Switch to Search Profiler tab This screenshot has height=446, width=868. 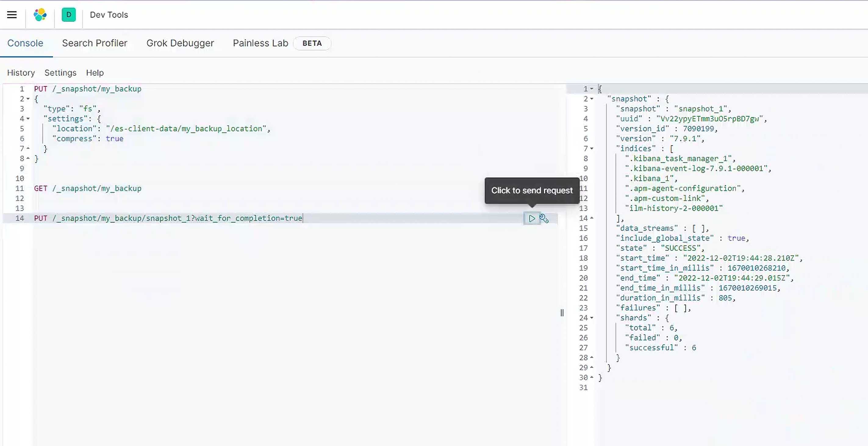click(x=95, y=43)
